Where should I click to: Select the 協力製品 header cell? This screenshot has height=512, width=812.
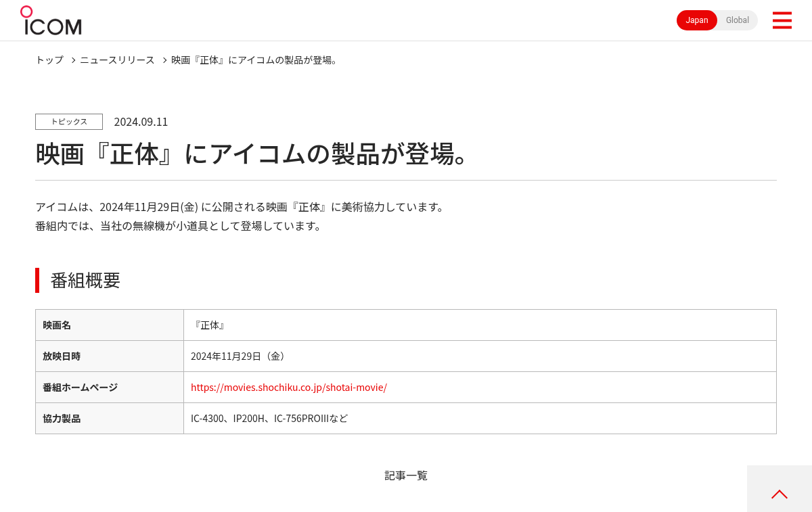(x=110, y=419)
